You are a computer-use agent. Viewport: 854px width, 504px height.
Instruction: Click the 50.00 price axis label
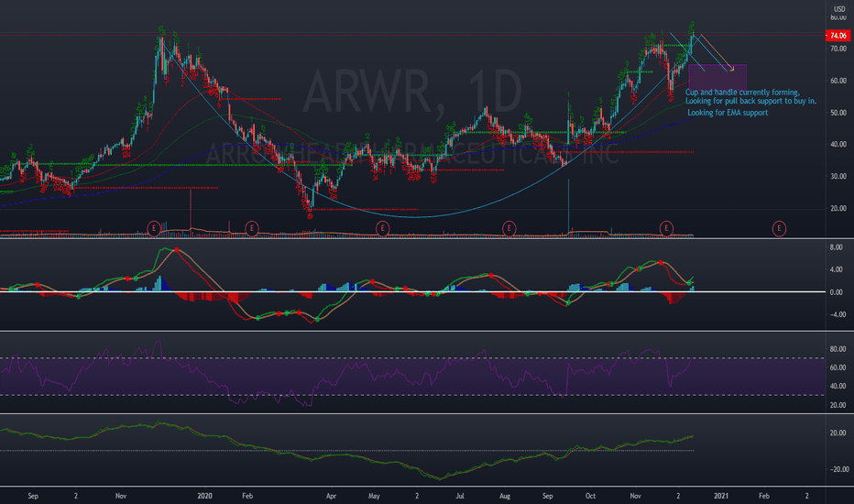tap(838, 113)
